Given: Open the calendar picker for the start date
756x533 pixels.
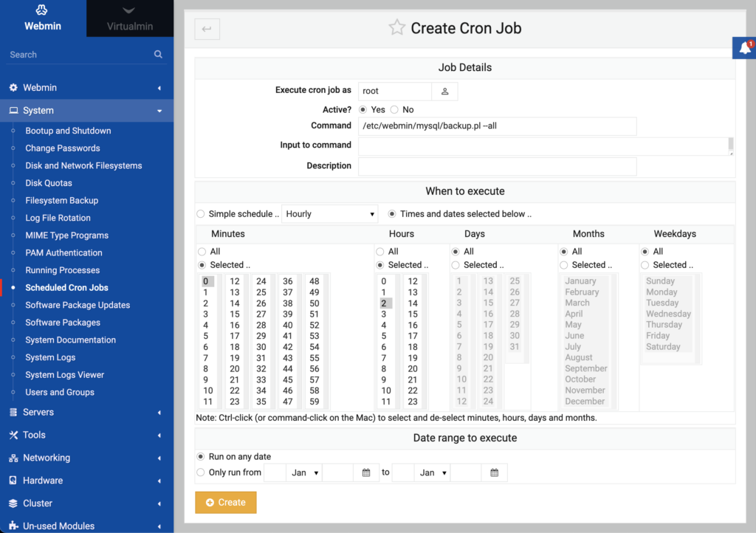Looking at the screenshot, I should pyautogui.click(x=366, y=472).
